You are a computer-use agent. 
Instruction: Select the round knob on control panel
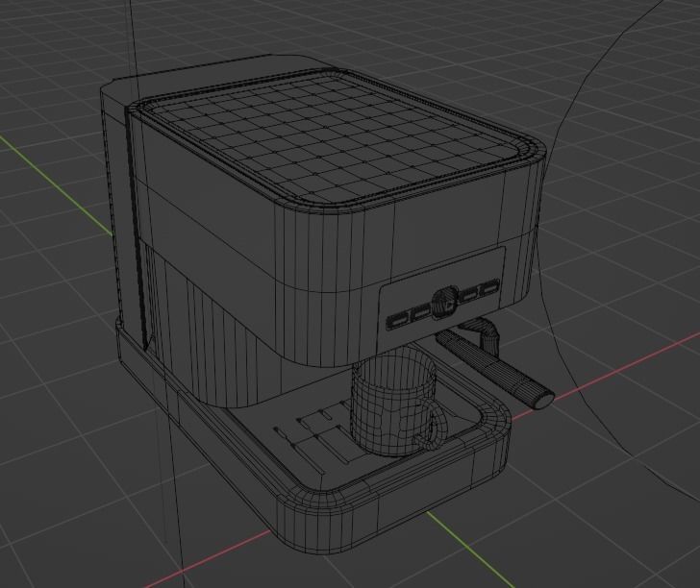click(x=444, y=304)
